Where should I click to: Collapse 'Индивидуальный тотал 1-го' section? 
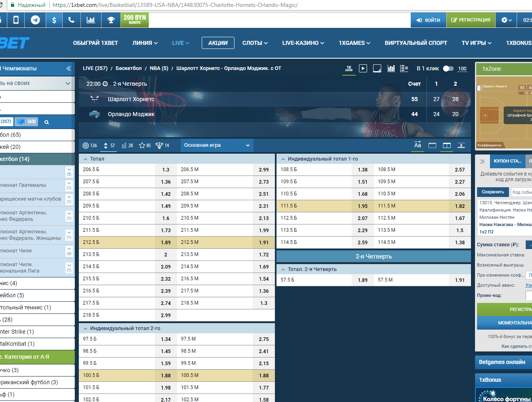tap(283, 159)
